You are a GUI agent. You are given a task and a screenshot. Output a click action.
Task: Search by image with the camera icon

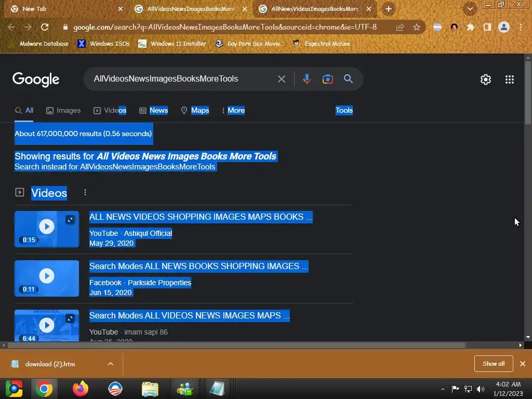327,79
